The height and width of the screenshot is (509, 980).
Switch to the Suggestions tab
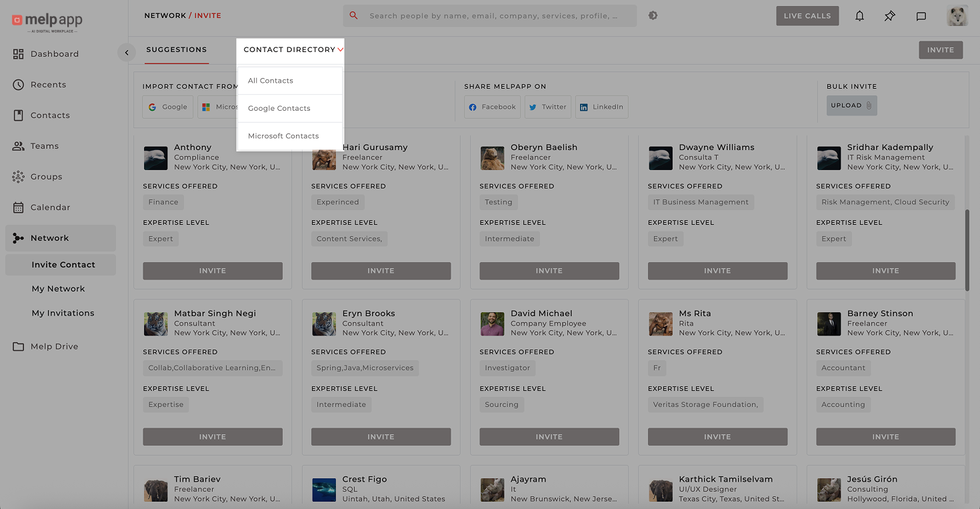pos(177,49)
